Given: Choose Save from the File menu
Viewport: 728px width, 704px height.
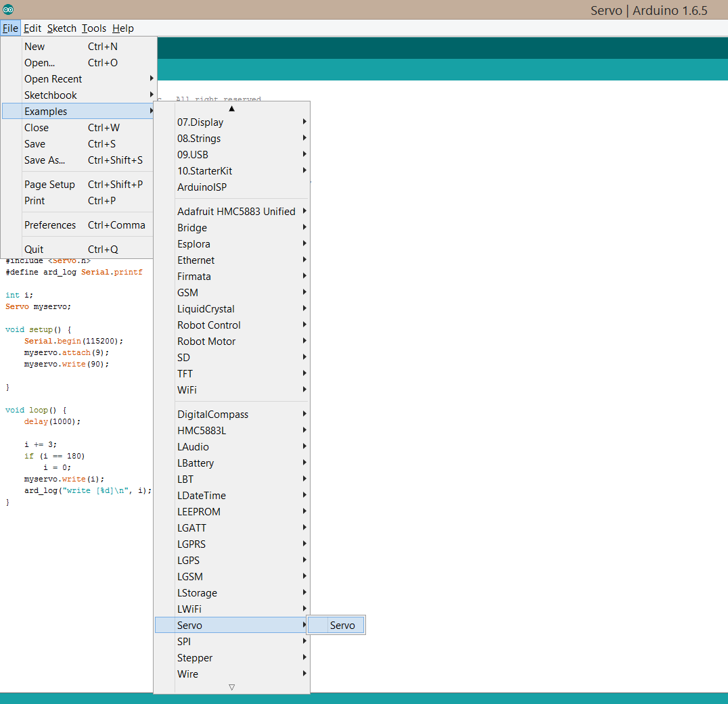Looking at the screenshot, I should click(78, 144).
